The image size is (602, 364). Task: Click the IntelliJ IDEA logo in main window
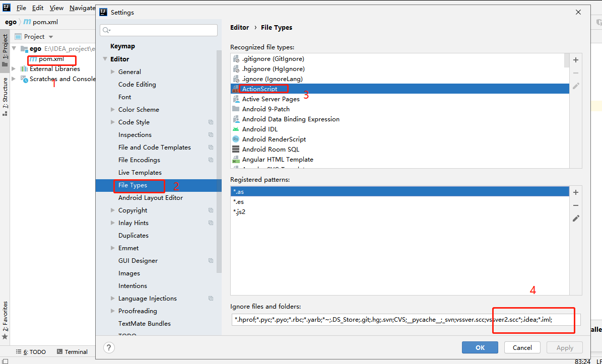[7, 7]
